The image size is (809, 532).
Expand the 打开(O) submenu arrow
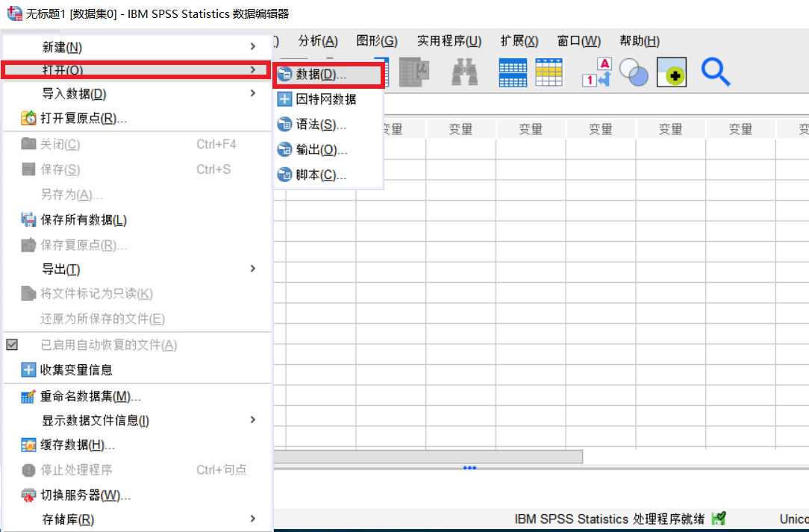tap(253, 69)
